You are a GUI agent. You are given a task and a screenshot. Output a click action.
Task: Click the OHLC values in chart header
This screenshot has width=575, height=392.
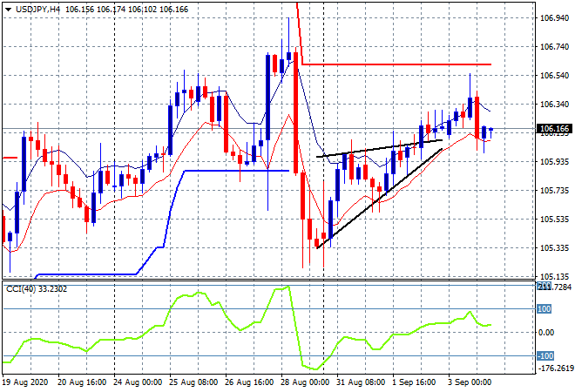[x=127, y=10]
